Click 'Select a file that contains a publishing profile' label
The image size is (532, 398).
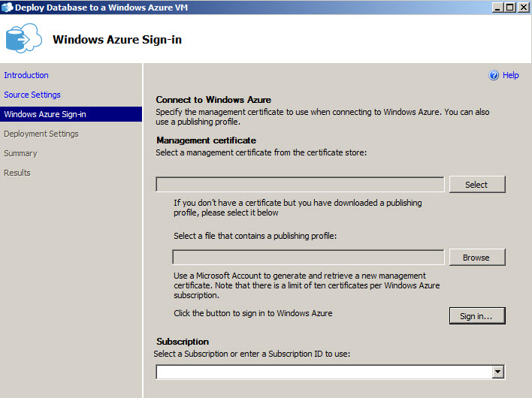[x=255, y=236]
